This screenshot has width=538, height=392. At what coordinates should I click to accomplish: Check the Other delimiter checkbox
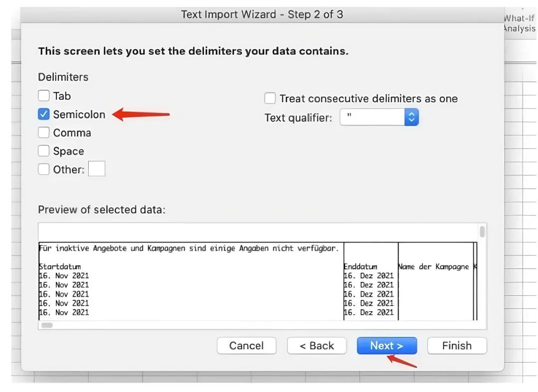coord(44,169)
